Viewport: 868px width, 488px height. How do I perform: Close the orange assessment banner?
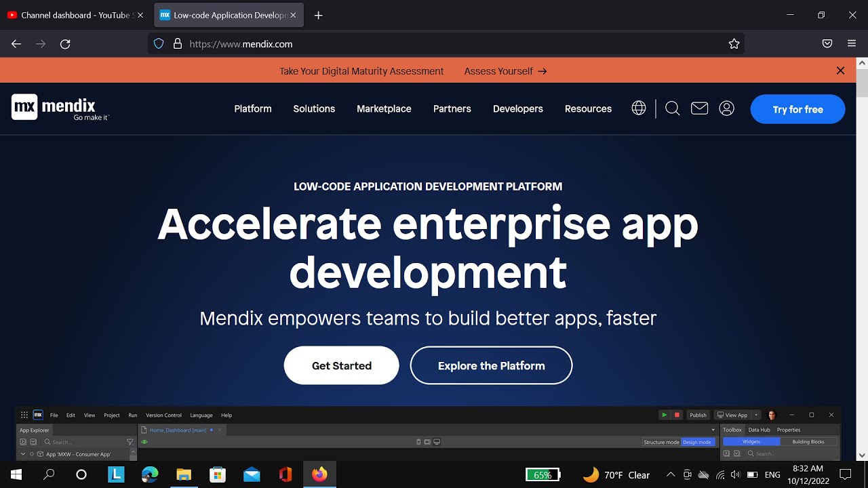click(840, 70)
